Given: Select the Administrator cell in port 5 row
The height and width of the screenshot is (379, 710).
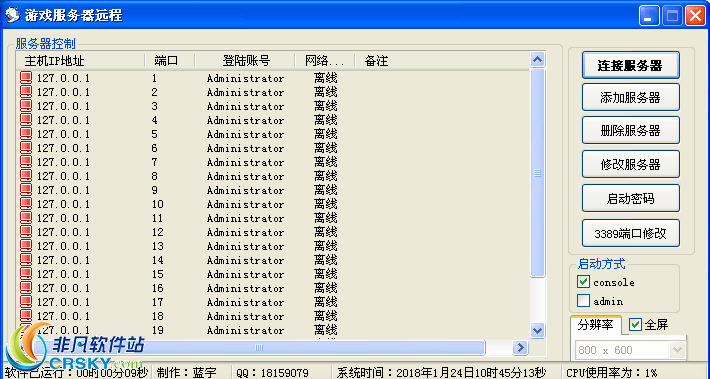Looking at the screenshot, I should click(x=245, y=134).
